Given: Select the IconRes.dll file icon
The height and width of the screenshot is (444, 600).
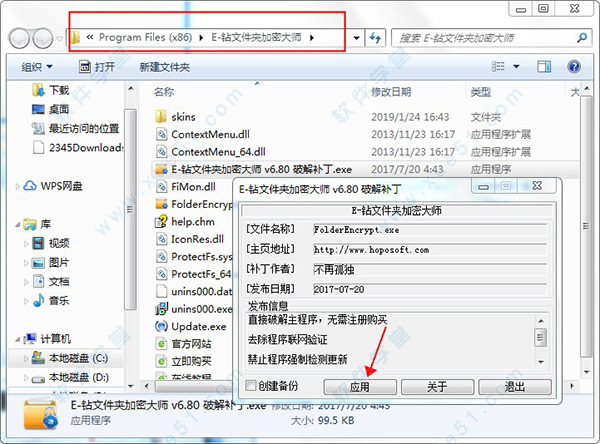Looking at the screenshot, I should pyautogui.click(x=161, y=239).
